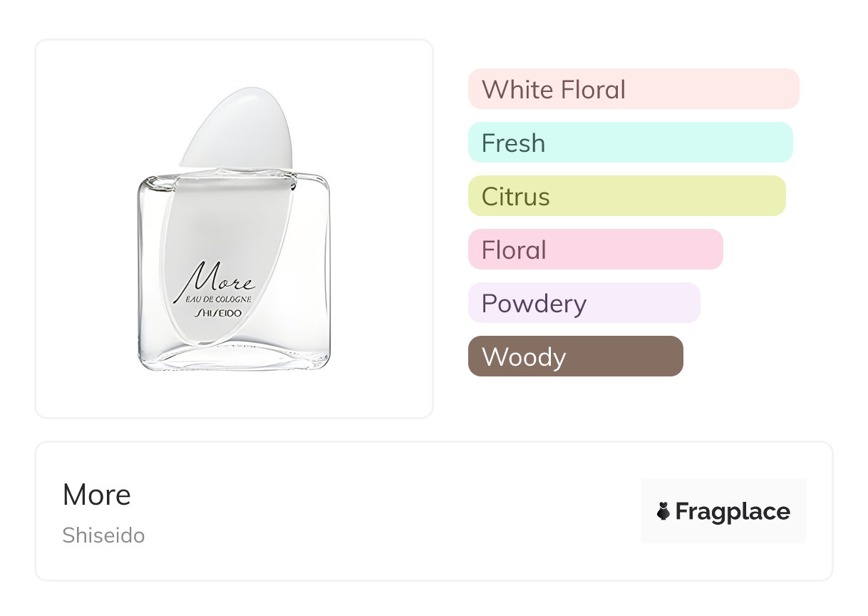Click the Fragplace bottle logo icon

(663, 511)
